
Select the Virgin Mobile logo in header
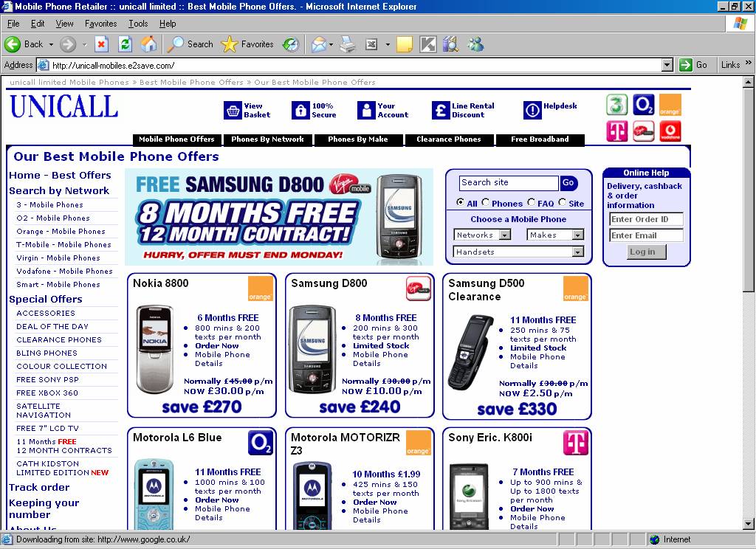[644, 131]
